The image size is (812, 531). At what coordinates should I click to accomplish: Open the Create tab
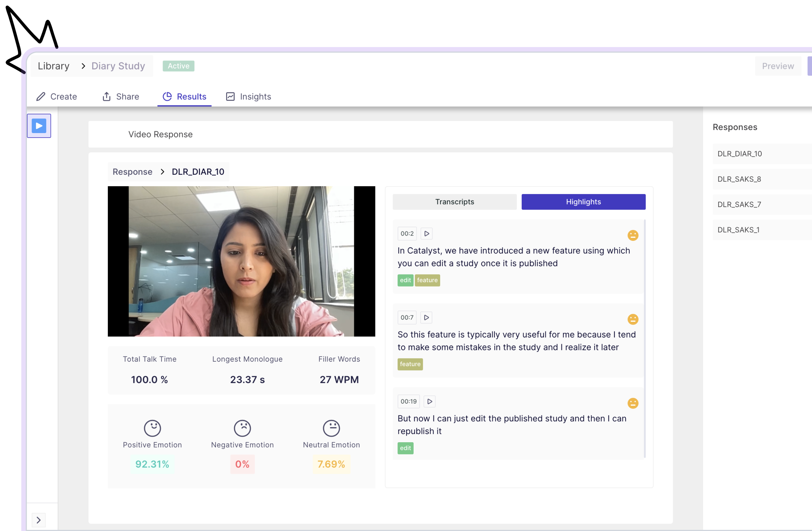57,97
